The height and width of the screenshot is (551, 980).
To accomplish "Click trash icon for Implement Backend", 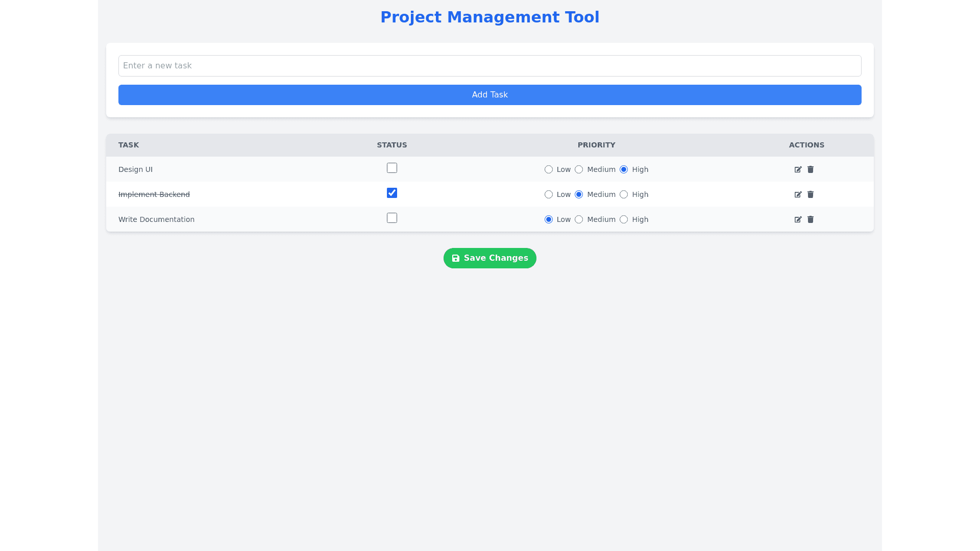I will (811, 194).
